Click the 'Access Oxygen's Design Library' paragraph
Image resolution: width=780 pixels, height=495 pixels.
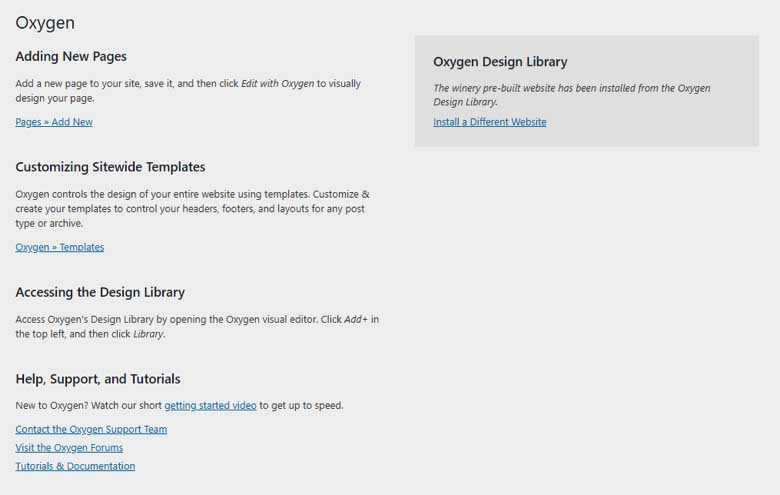click(197, 326)
